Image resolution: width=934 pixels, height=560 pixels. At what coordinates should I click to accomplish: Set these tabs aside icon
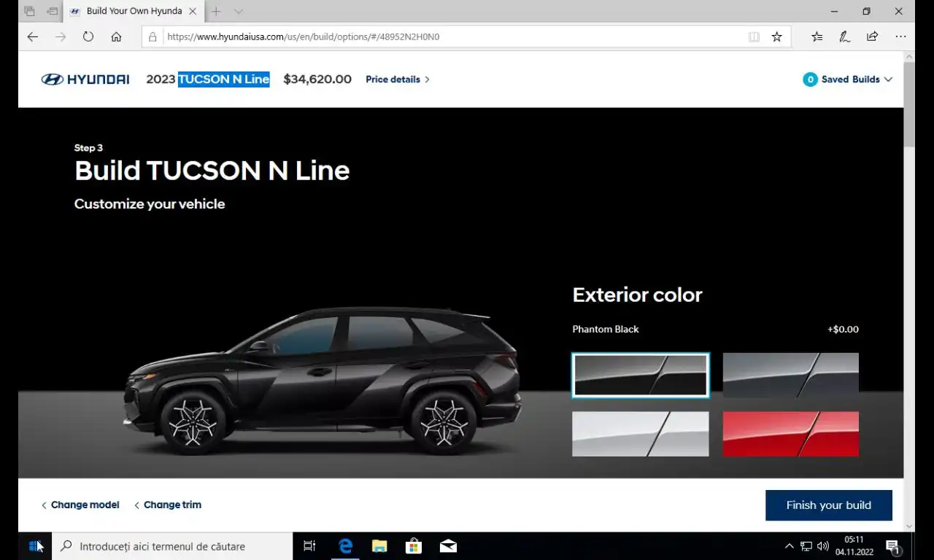point(52,11)
